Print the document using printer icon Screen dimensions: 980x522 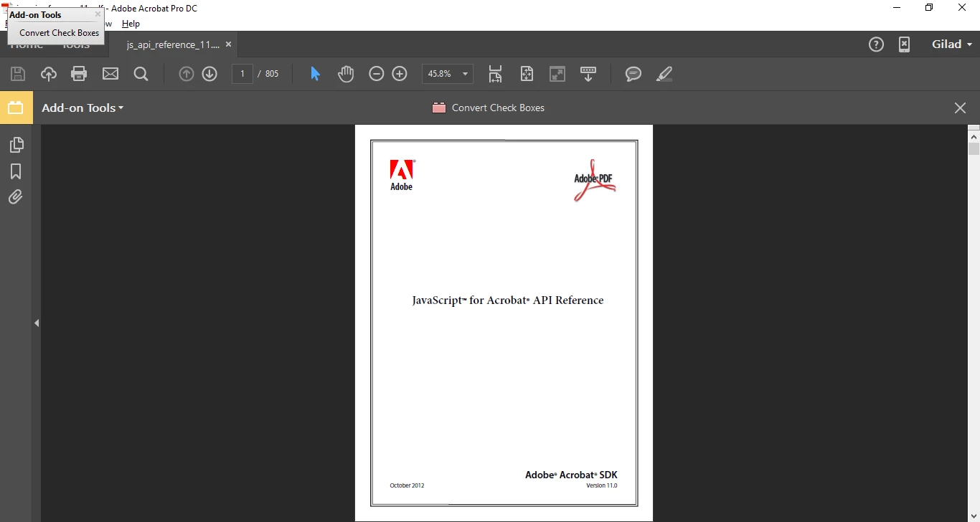click(79, 74)
